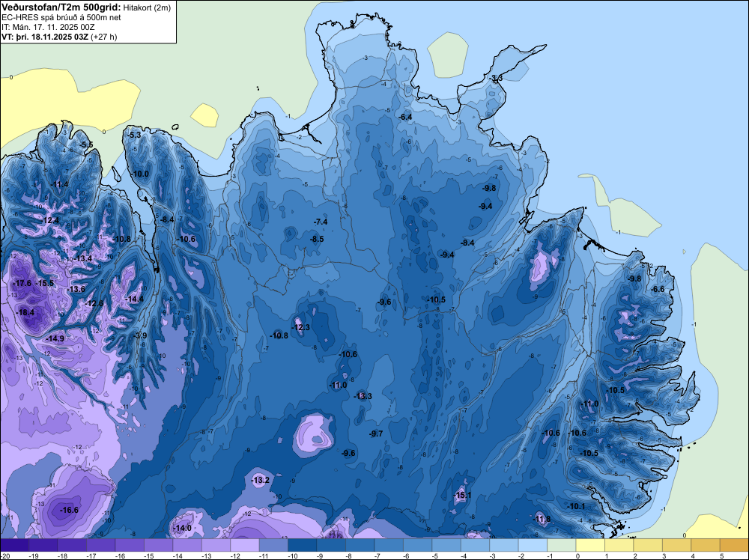Viewport: 749px width, 560px height.
Task: Click the -14.9 temperature value
Action: 55,338
